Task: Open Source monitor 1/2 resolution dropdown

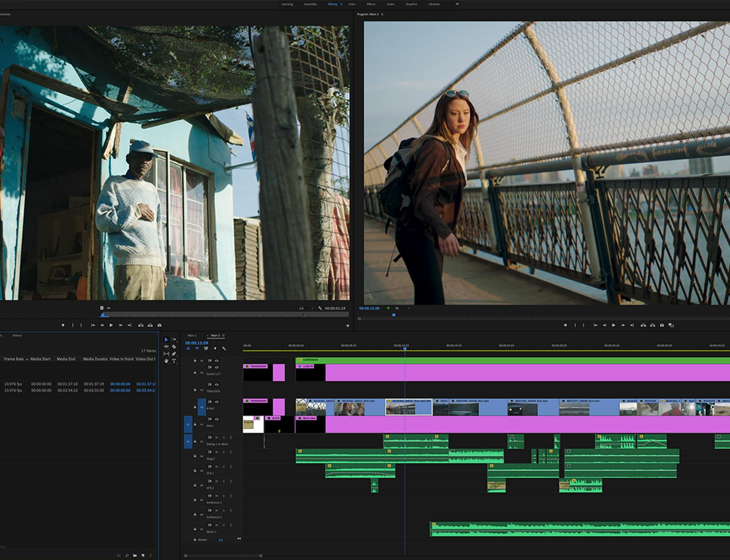Action: [306, 308]
